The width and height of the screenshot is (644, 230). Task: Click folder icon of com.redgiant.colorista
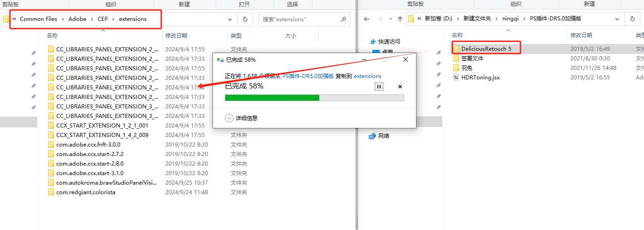[x=51, y=192]
